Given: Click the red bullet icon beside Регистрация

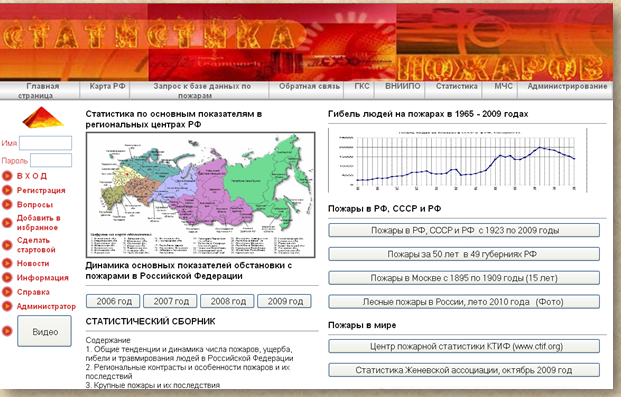Looking at the screenshot, I should [x=7, y=190].
